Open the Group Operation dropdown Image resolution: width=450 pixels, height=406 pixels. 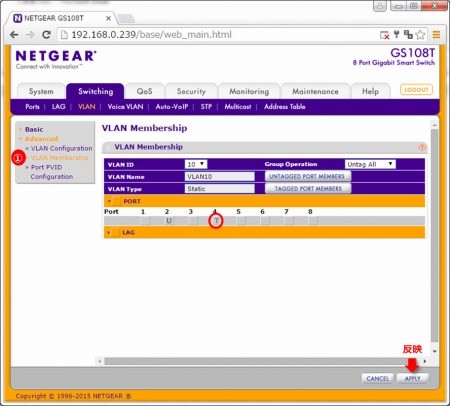(370, 164)
